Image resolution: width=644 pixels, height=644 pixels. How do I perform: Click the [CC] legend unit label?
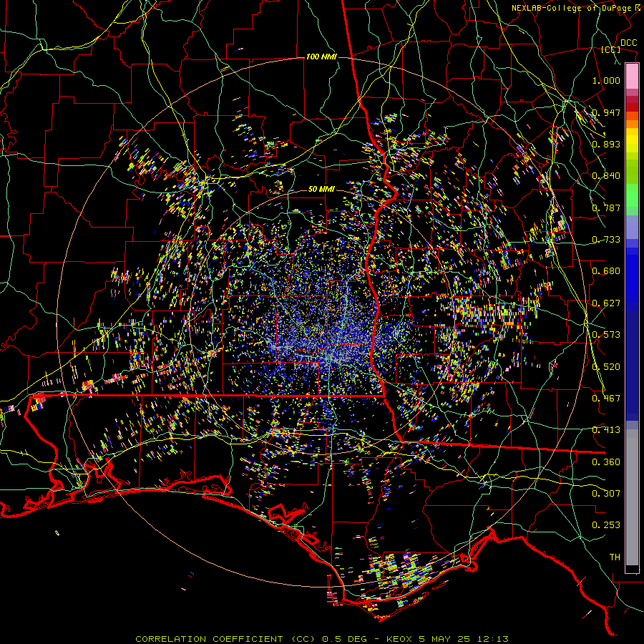[x=611, y=49]
